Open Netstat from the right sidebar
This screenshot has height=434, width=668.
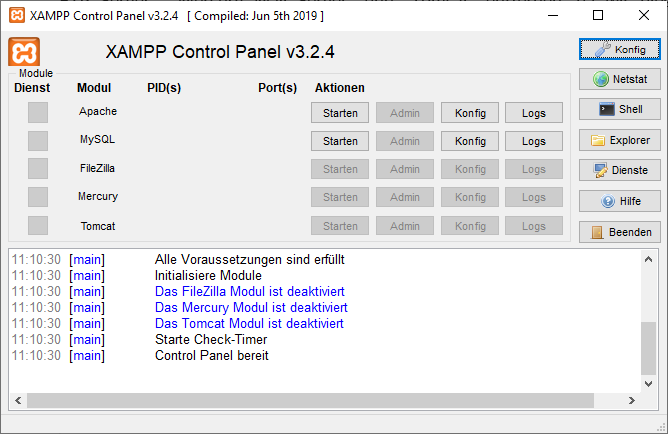[x=619, y=79]
